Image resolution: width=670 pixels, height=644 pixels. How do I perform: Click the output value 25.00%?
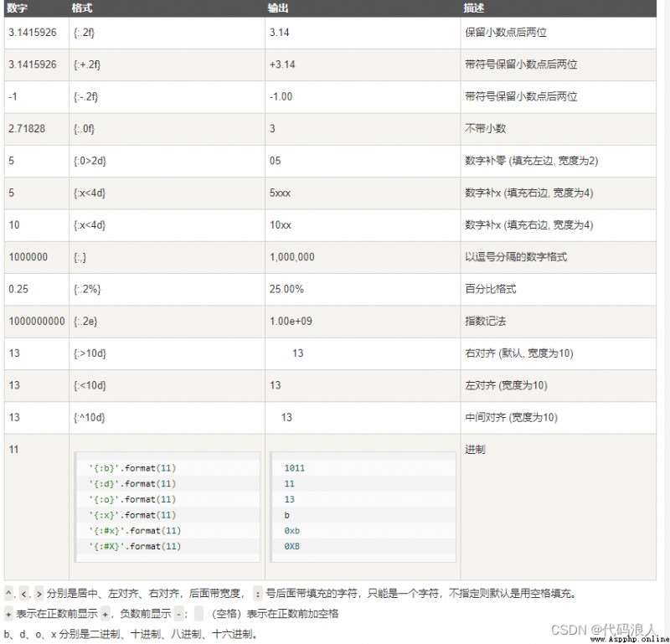coord(286,289)
